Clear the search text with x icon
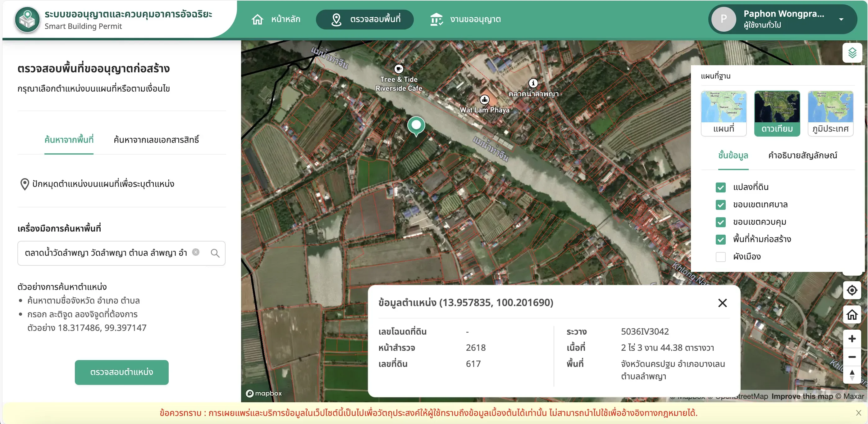Image resolution: width=868 pixels, height=424 pixels. [195, 252]
